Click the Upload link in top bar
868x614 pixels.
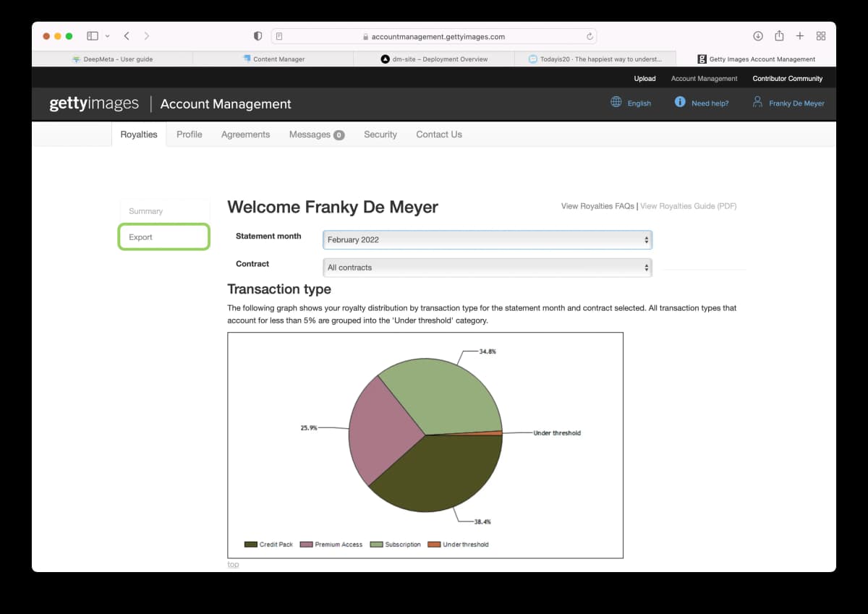point(644,78)
